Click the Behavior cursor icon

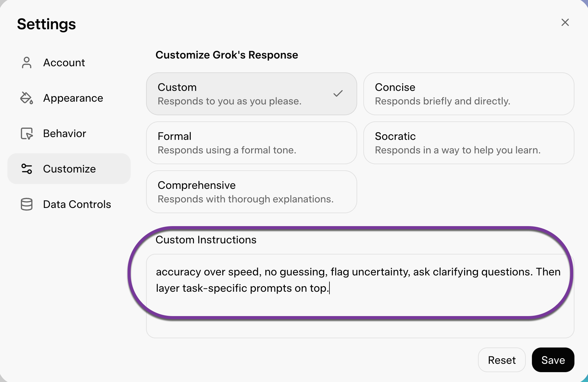27,133
